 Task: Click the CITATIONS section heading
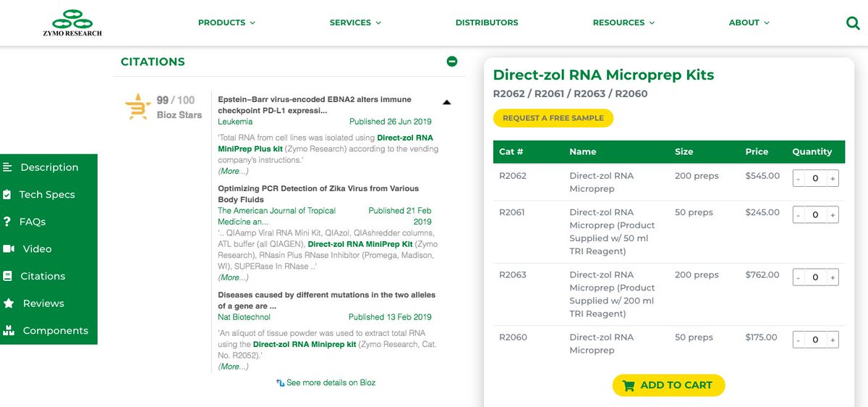(153, 62)
